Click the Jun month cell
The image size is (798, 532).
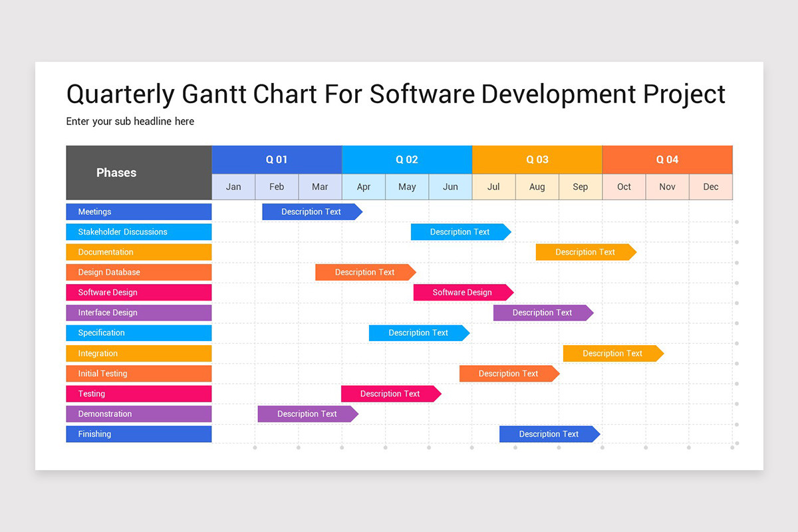click(x=450, y=187)
